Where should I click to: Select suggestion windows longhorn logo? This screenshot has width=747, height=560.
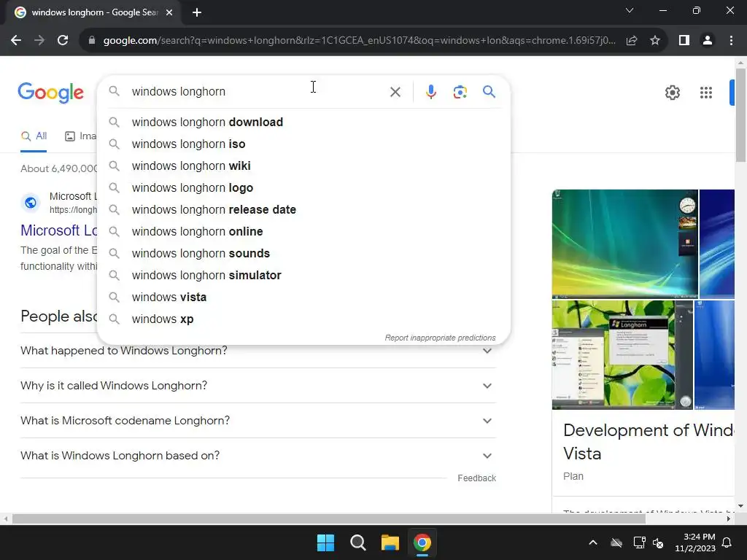point(303,187)
